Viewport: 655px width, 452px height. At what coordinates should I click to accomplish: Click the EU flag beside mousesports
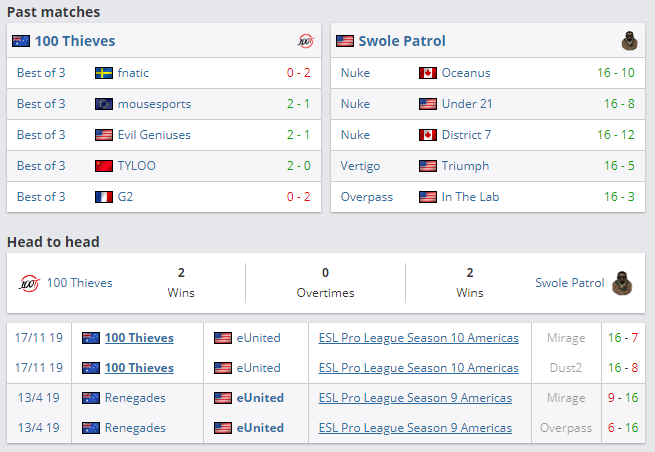pyautogui.click(x=104, y=104)
